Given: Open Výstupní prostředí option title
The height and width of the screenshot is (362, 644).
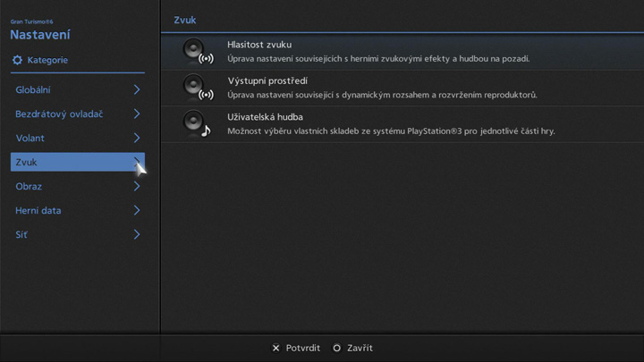Looking at the screenshot, I should (x=267, y=81).
